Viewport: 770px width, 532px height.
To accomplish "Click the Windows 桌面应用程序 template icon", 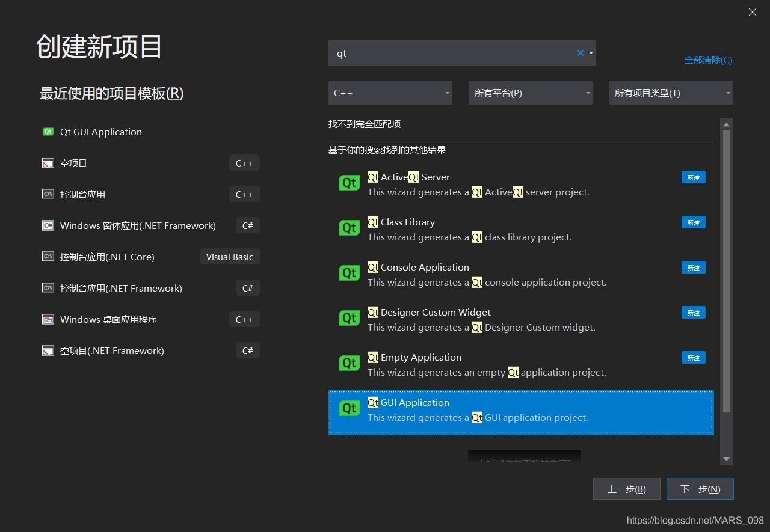I will pos(48,319).
